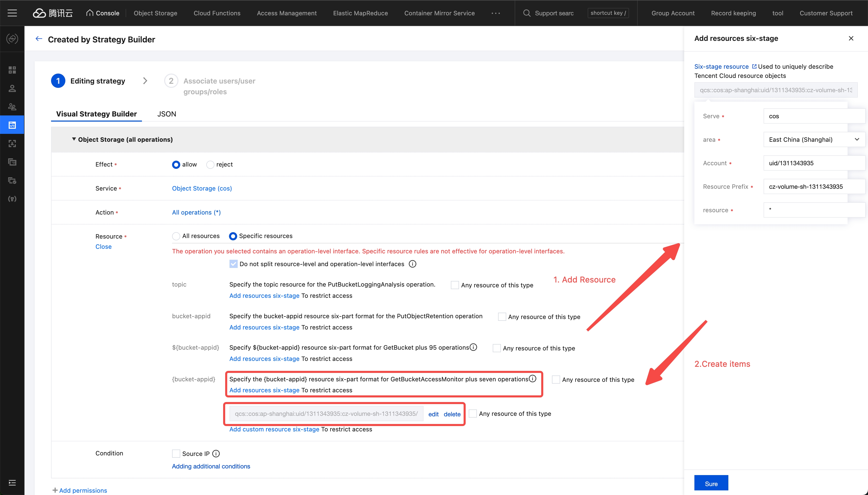Click info icon beside Source IP

(216, 454)
